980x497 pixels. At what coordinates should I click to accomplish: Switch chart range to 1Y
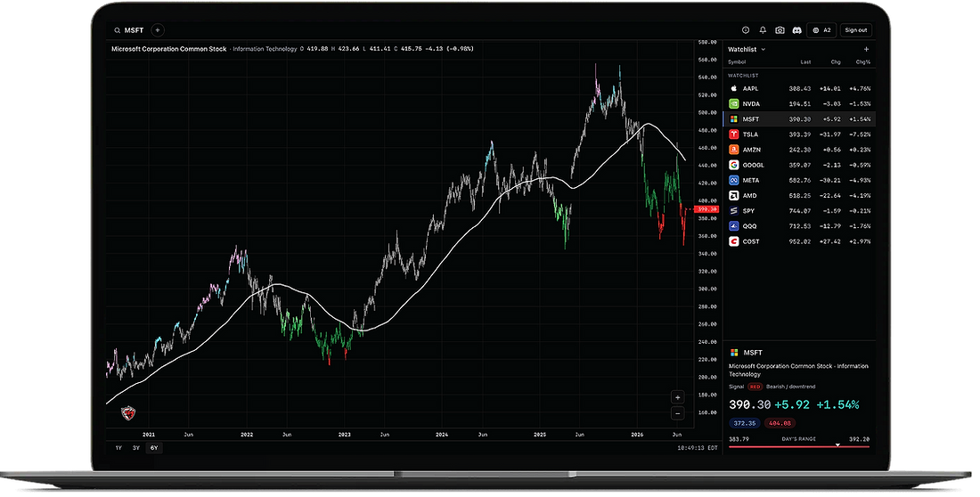[x=118, y=448]
